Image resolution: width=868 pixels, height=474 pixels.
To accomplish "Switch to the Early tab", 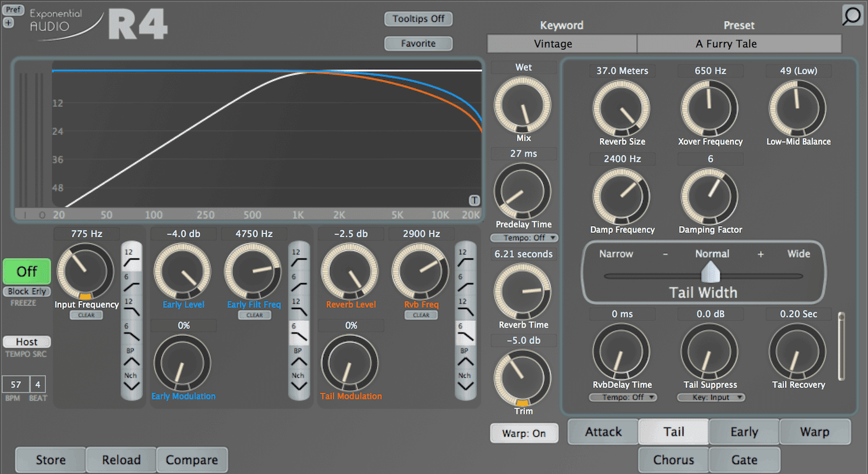I will tap(744, 432).
